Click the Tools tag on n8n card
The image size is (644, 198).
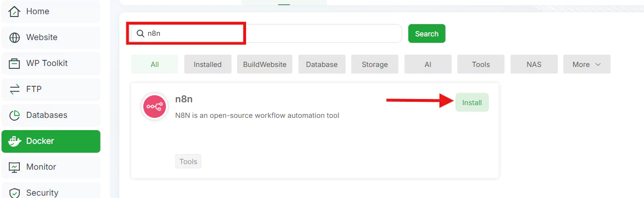point(188,161)
